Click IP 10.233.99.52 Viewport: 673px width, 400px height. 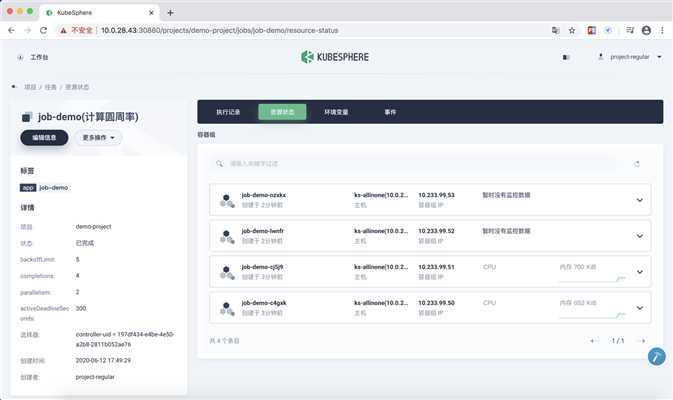click(437, 231)
